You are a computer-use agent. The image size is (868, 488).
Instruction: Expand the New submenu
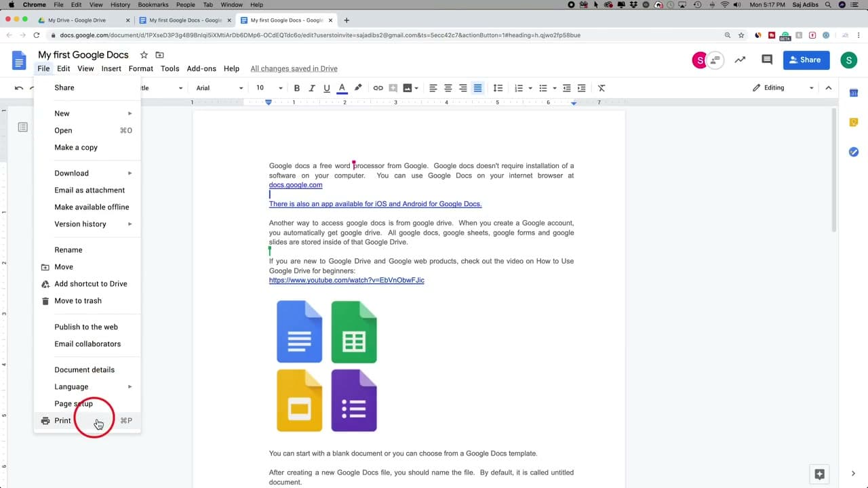87,113
